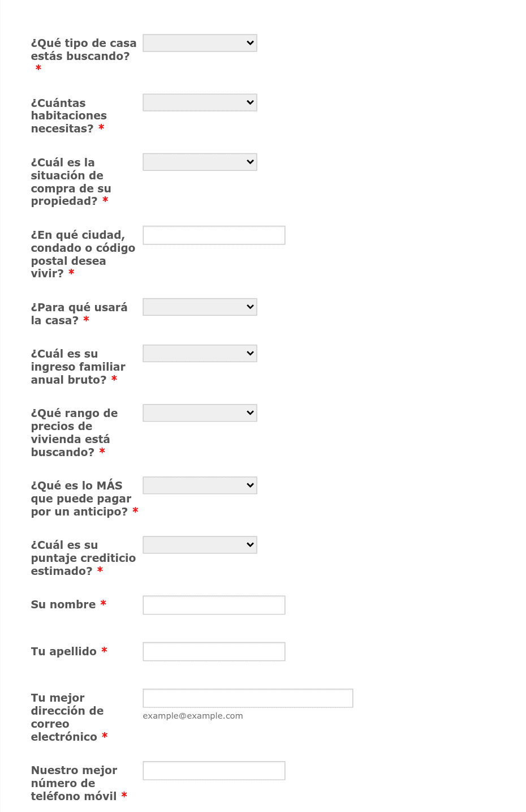Click the '¿Cuántas habitaciones necesitas?' label
This screenshot has height=812, width=526.
pos(69,115)
